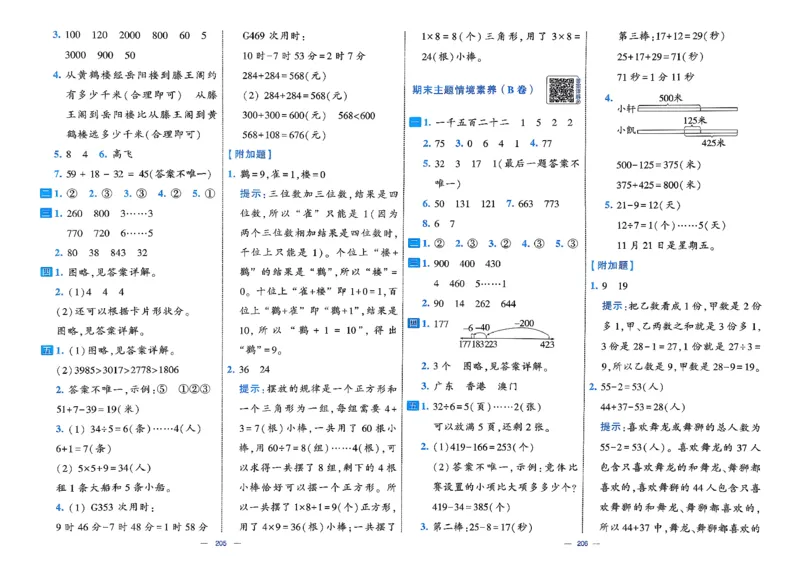Click the answer line 6. 50 131 121

459,204
